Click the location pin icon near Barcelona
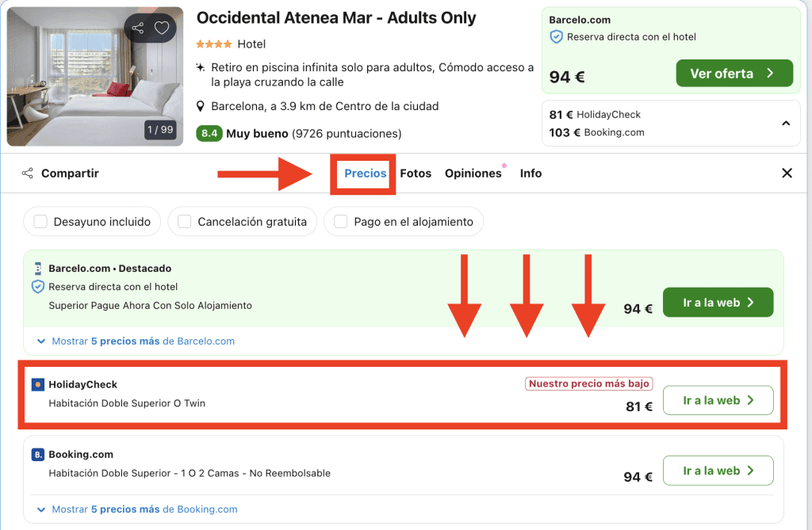 coord(201,106)
